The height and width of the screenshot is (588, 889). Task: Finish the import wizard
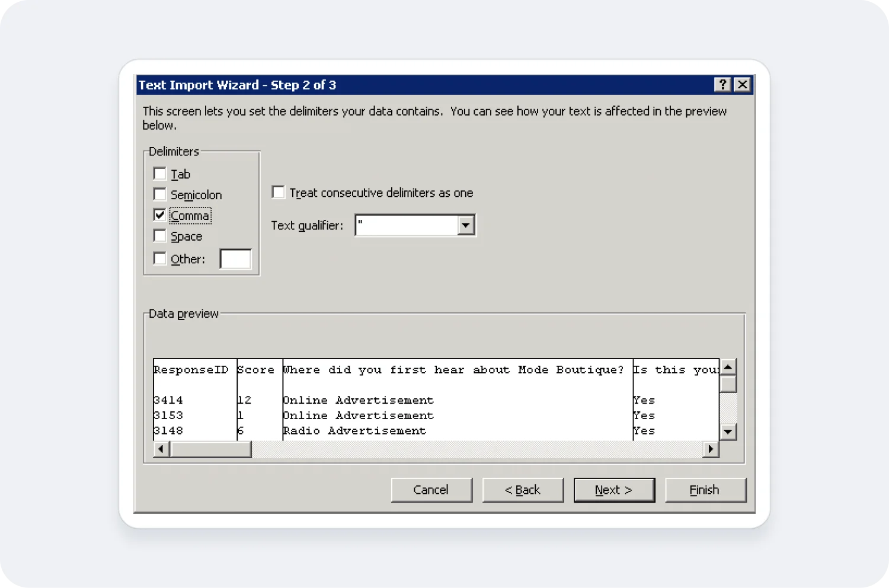click(x=705, y=490)
